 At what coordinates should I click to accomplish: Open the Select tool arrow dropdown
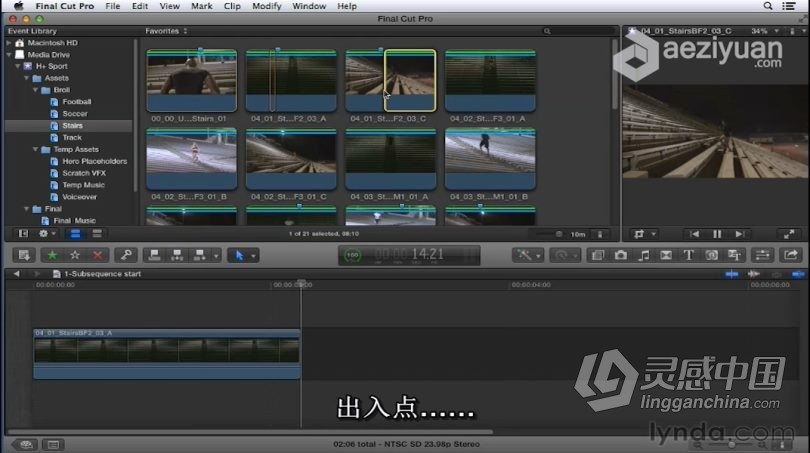point(253,256)
